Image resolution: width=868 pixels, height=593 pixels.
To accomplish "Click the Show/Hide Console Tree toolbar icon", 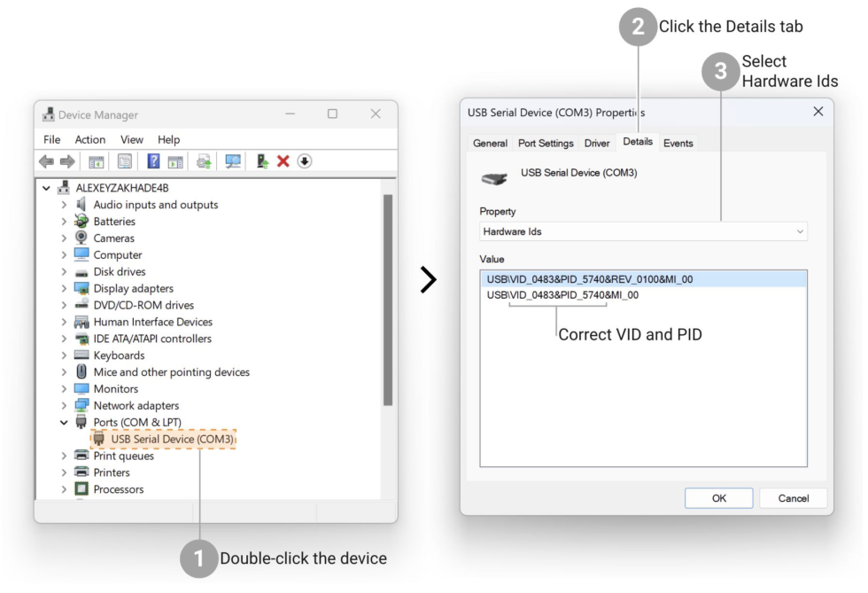I will (97, 161).
